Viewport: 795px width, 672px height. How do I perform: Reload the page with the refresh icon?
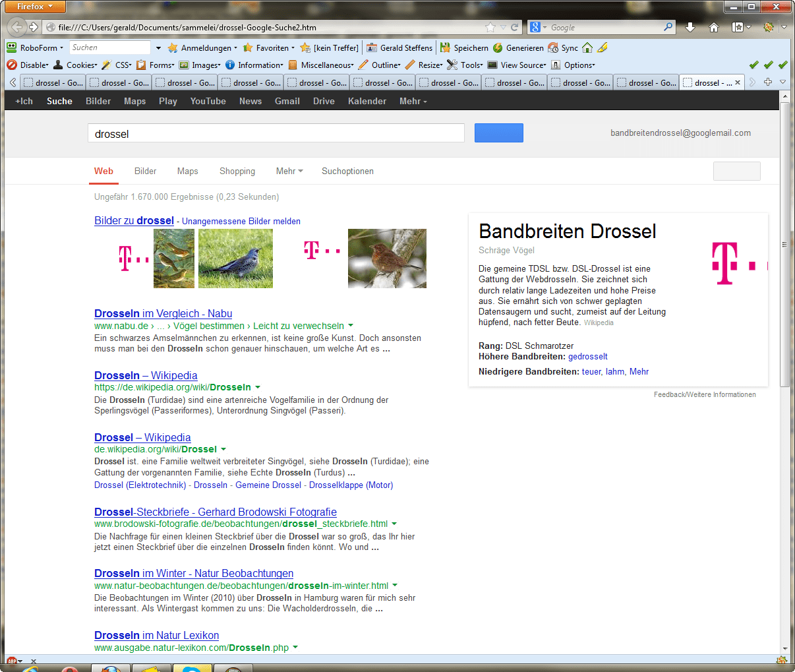(x=514, y=27)
